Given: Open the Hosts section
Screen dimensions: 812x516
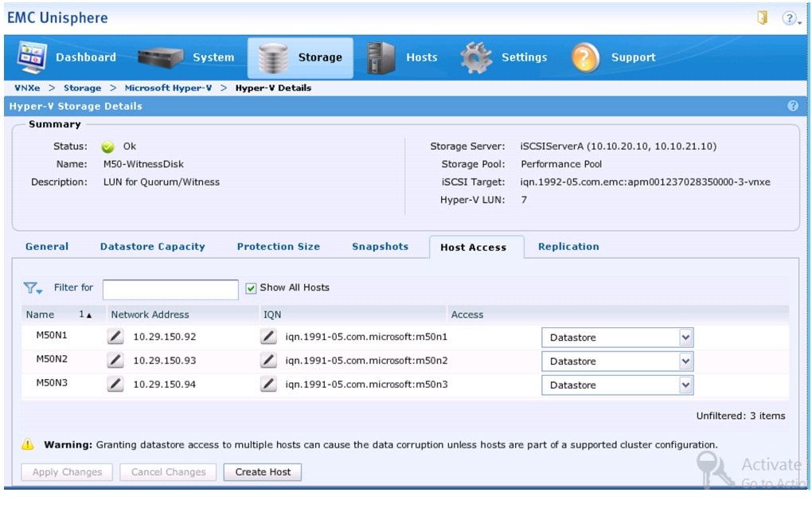Looking at the screenshot, I should pos(402,57).
